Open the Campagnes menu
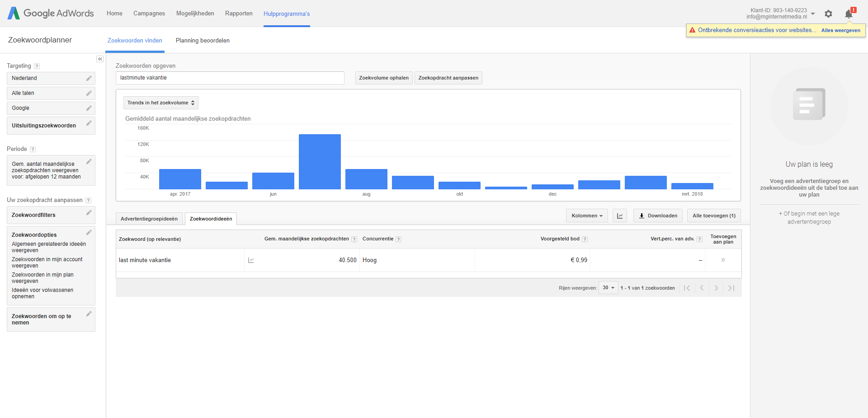The width and height of the screenshot is (868, 418). coord(149,14)
